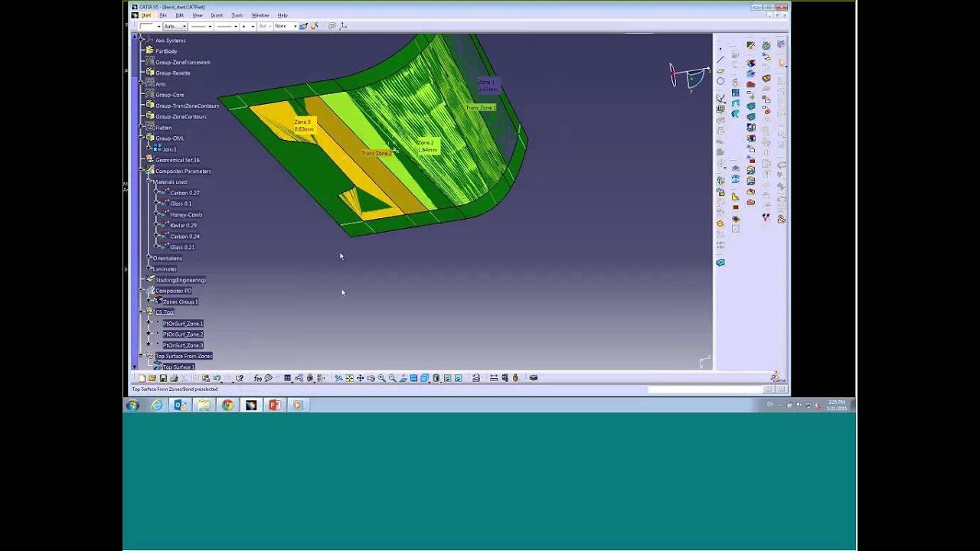Click the Open file icon
The width and height of the screenshot is (980, 551).
click(152, 378)
